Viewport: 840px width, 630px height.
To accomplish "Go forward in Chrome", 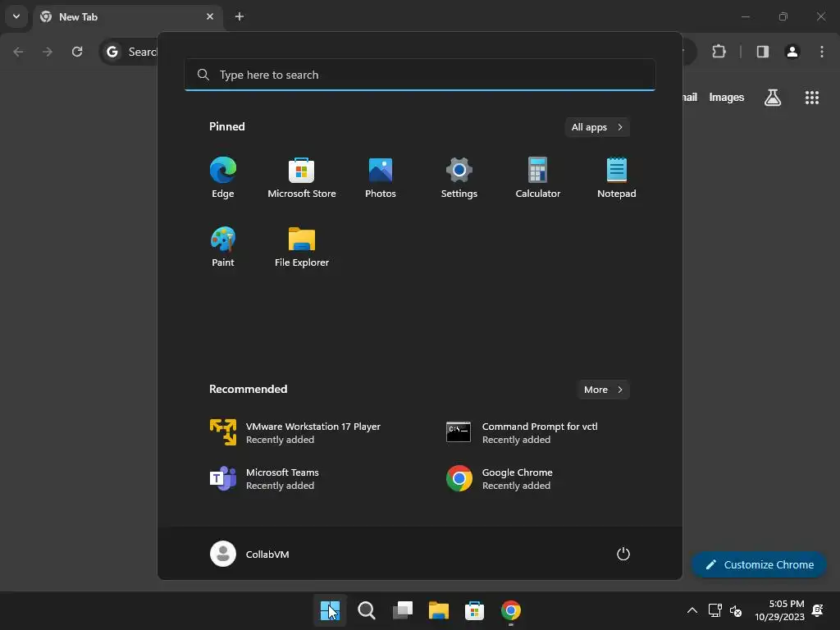I will pyautogui.click(x=48, y=52).
